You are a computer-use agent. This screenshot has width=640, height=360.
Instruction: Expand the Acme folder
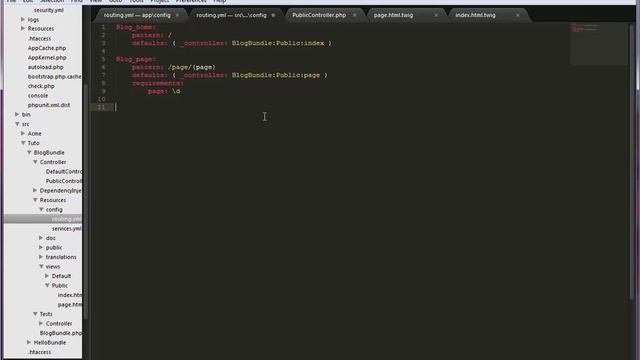[23, 133]
